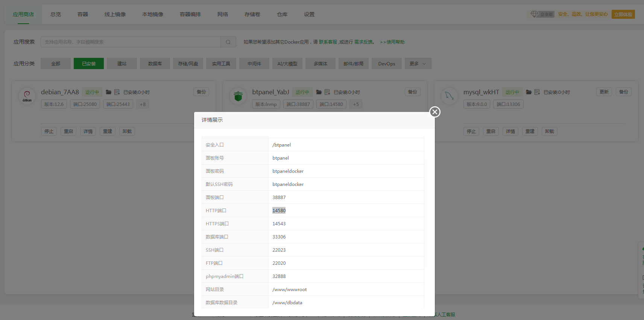The height and width of the screenshot is (320, 644).
Task: Filter by 建站 category
Action: [x=122, y=63]
